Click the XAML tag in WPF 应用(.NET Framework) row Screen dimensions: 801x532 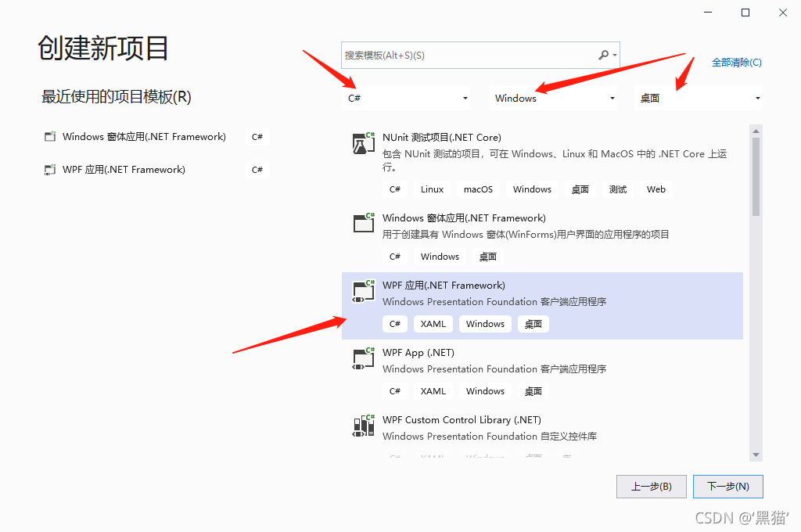point(433,324)
